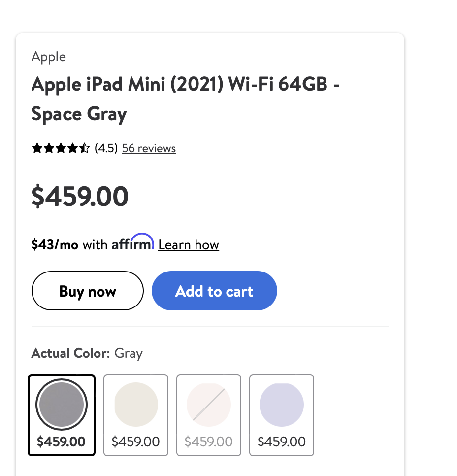Select the crossed-out pink color swatch
This screenshot has height=476, width=457.
[x=209, y=405]
